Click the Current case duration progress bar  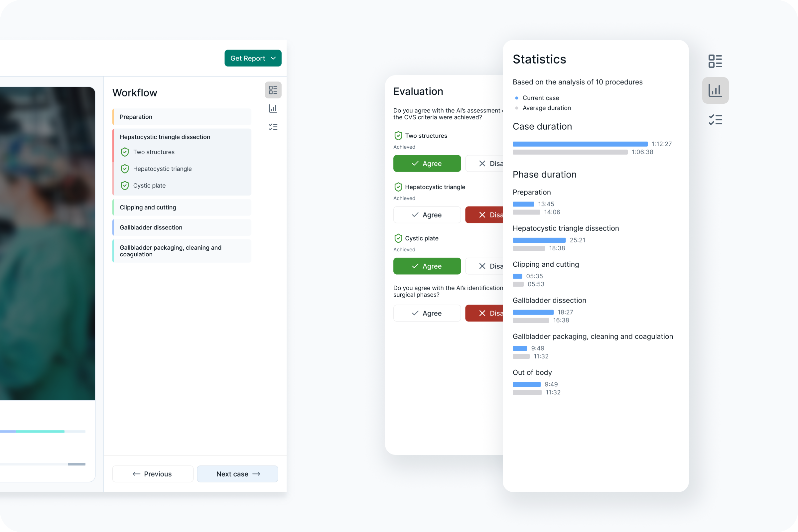(x=580, y=144)
